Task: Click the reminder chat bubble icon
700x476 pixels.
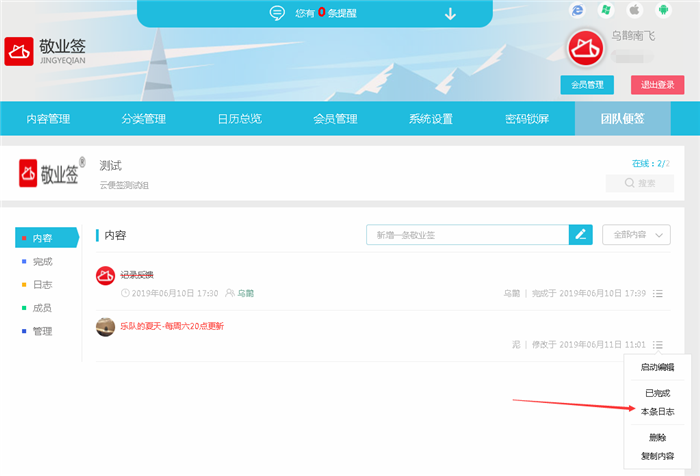Action: (277, 13)
